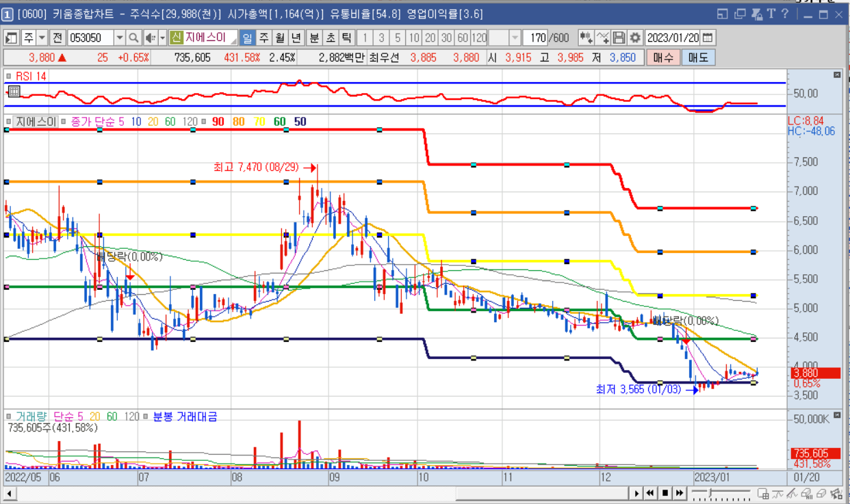850x504 pixels.
Task: Select daily (일) chart period
Action: click(247, 38)
